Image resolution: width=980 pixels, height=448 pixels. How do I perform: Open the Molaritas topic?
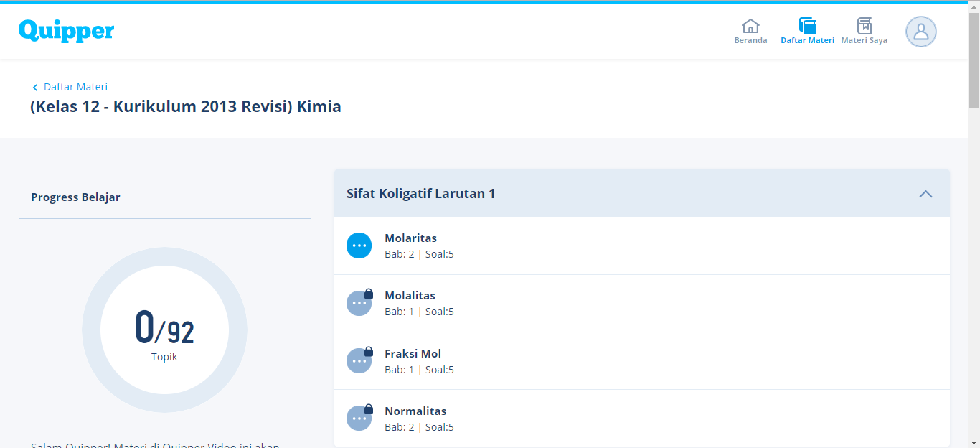410,238
